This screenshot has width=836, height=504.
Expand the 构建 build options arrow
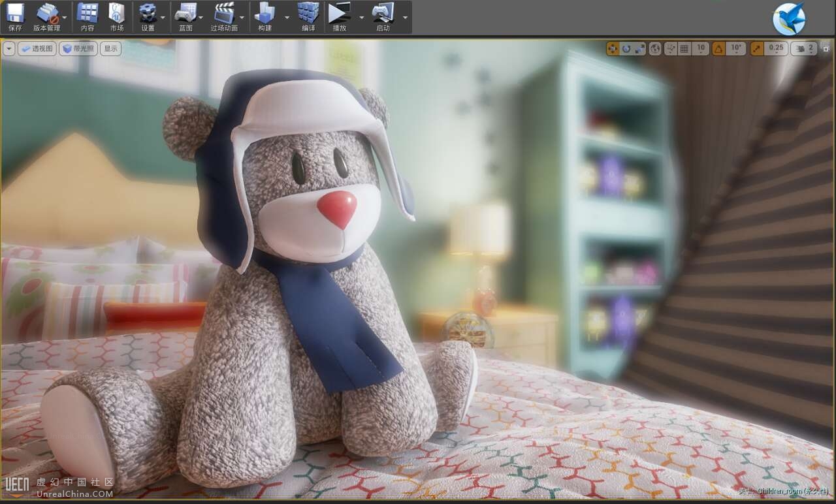[x=285, y=17]
